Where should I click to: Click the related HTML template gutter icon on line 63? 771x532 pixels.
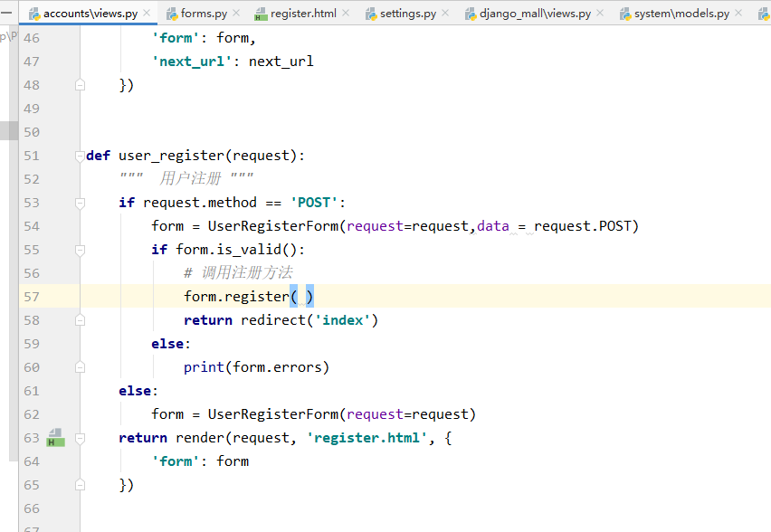(55, 438)
